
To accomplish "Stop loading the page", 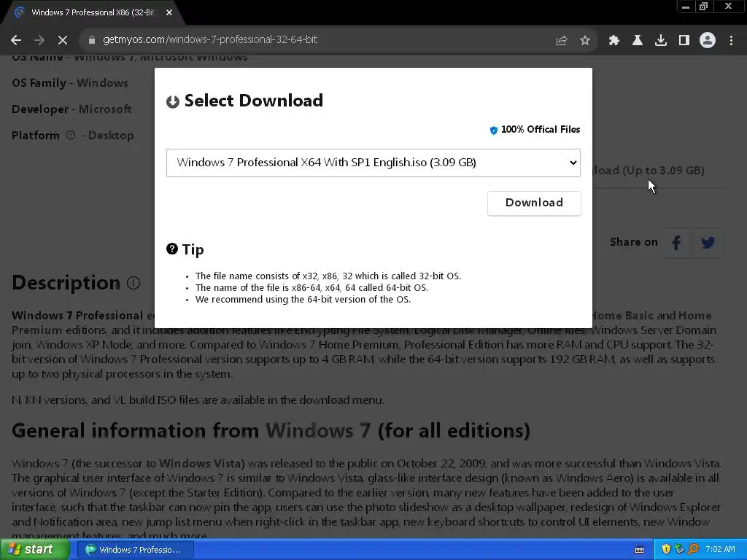I will click(63, 40).
